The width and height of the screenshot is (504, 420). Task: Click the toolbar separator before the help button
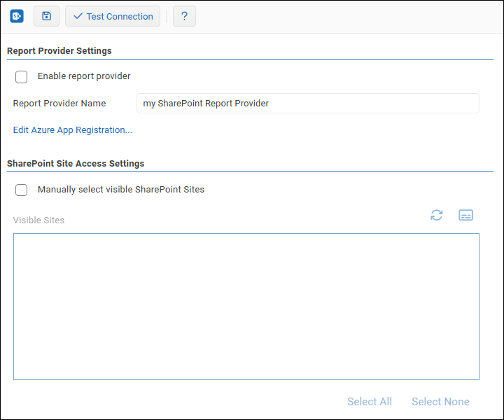[x=167, y=16]
